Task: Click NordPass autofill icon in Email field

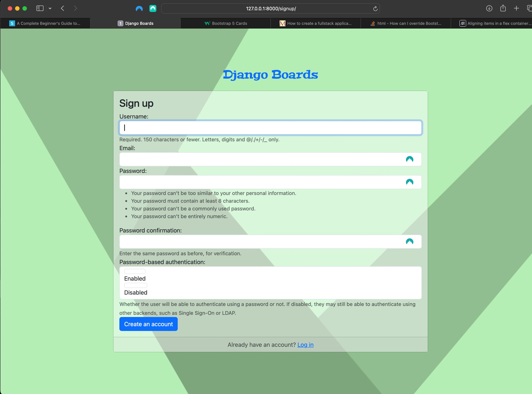Action: click(409, 159)
